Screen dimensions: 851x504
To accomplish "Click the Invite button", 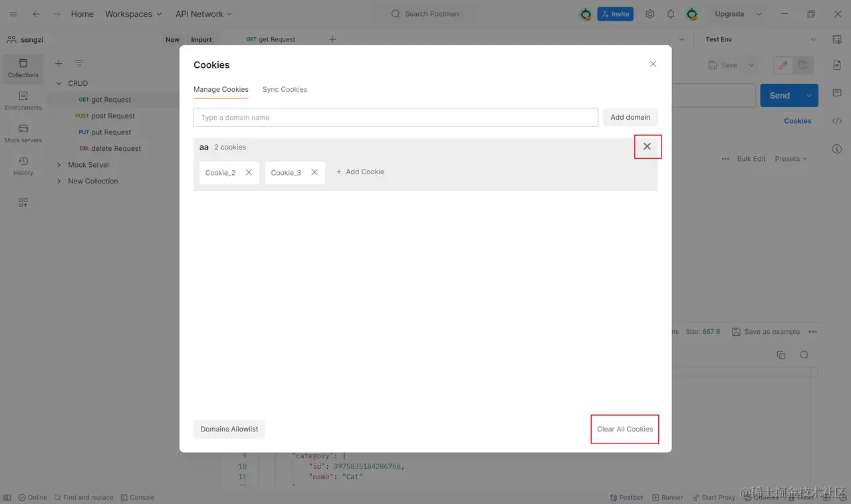I will click(615, 14).
